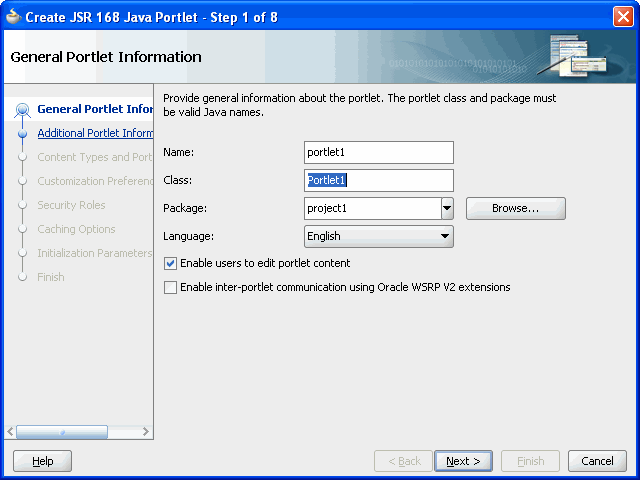Click the navigator scrollbar left arrow
Image resolution: width=640 pixels, height=480 pixels.
pyautogui.click(x=10, y=431)
